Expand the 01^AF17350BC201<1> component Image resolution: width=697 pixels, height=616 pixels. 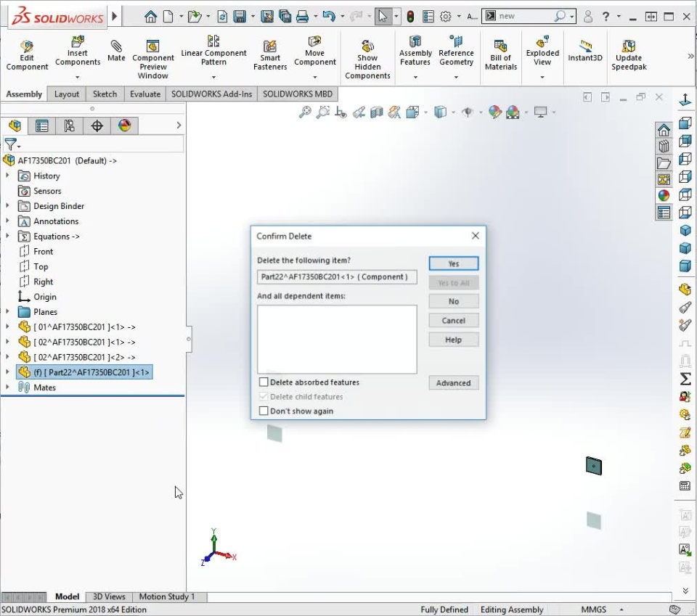7,327
